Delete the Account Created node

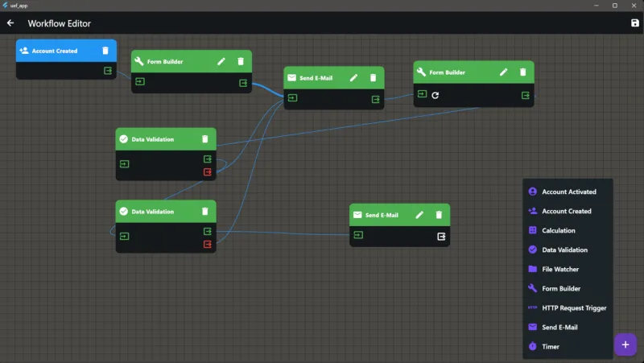point(105,51)
